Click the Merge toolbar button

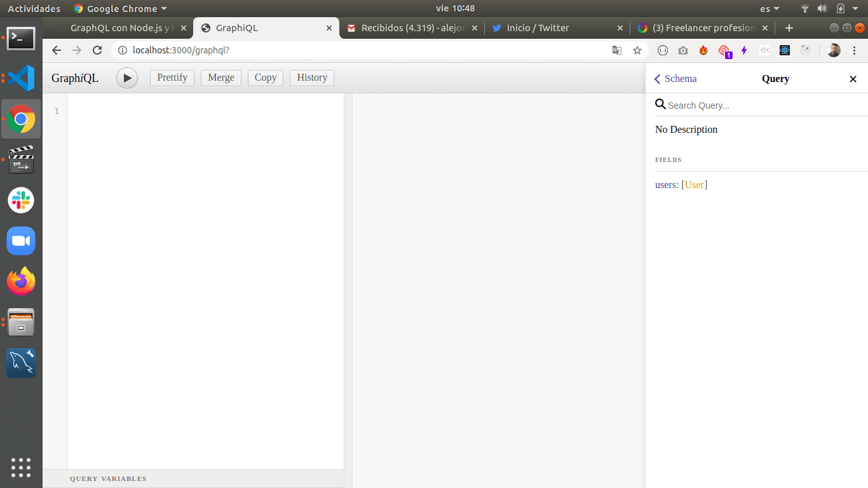tap(221, 78)
